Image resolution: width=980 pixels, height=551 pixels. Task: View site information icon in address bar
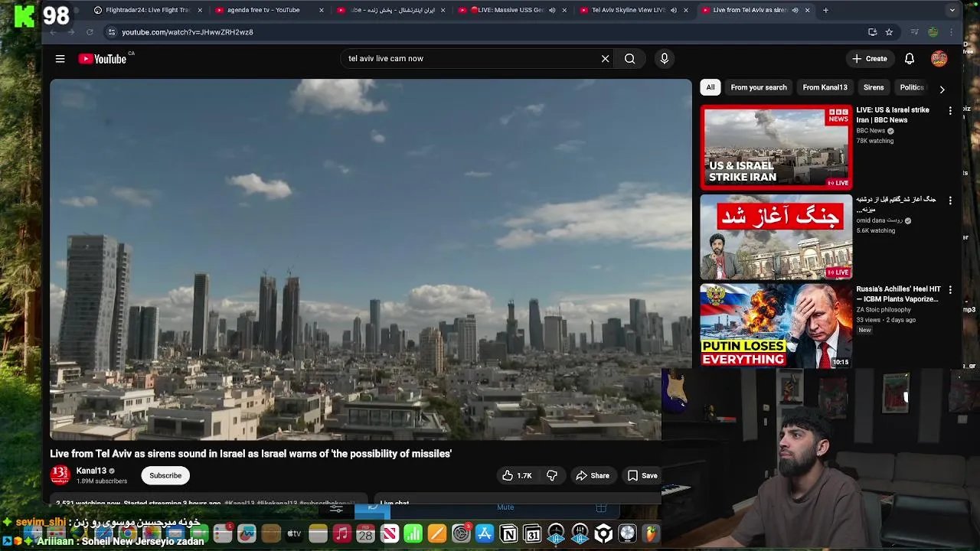pos(111,32)
